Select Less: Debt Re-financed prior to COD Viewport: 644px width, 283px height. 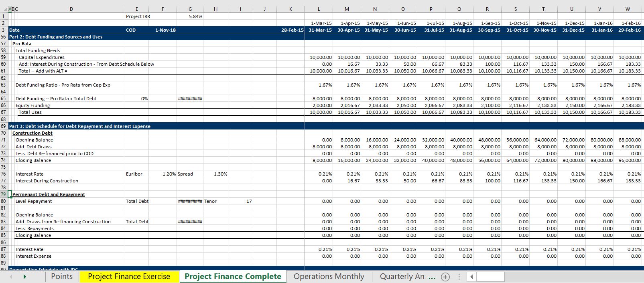pos(55,154)
